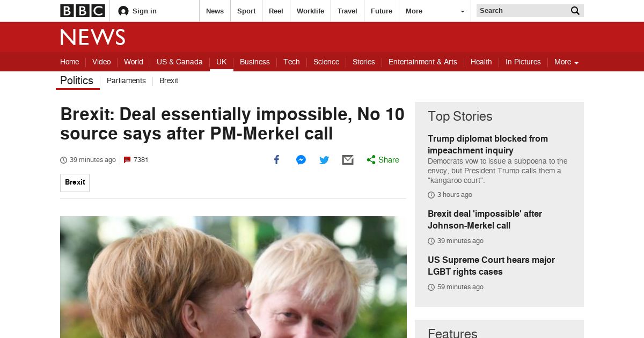The image size is (644, 338).
Task: Open Trump diplomat blocked story
Action: click(488, 144)
